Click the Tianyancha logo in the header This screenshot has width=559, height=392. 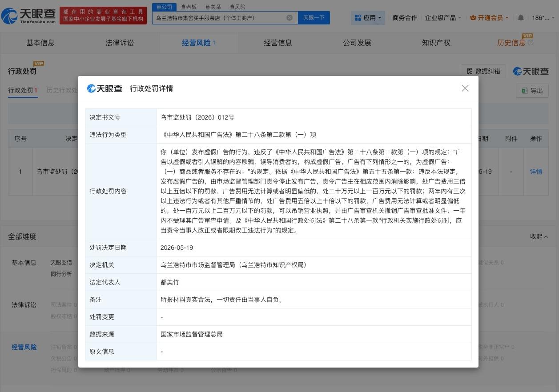(x=28, y=16)
